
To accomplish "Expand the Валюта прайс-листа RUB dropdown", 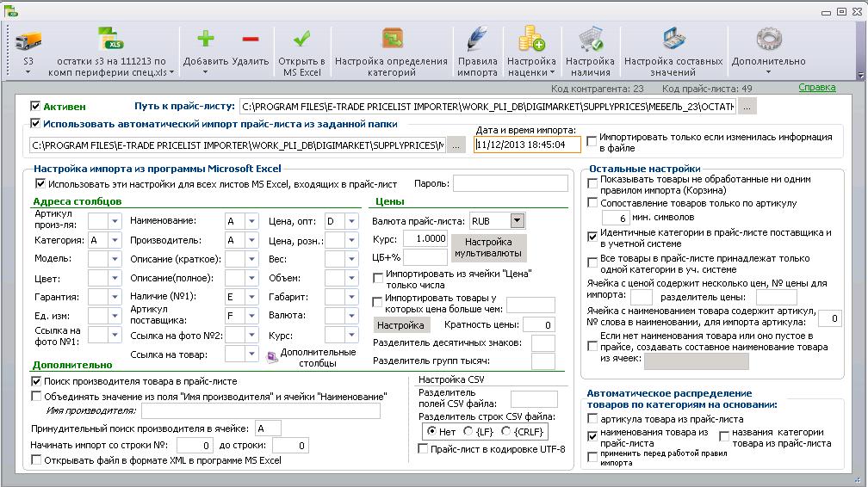I will [517, 221].
